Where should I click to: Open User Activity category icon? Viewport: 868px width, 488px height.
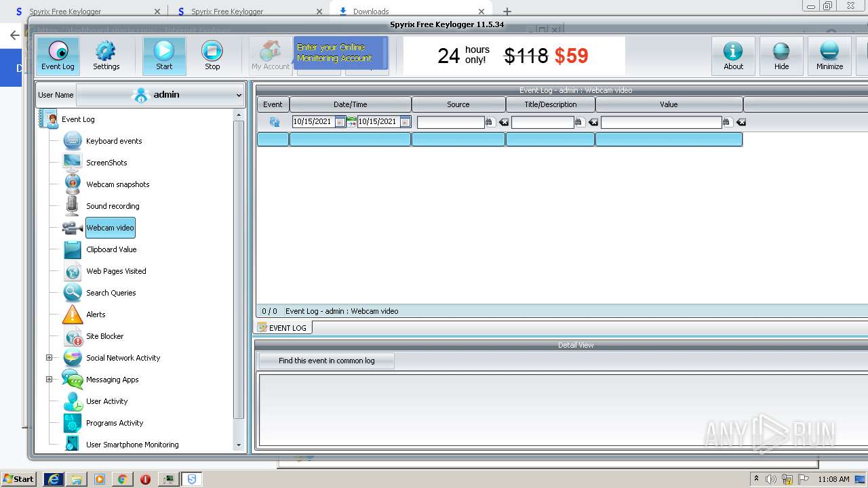tap(73, 401)
